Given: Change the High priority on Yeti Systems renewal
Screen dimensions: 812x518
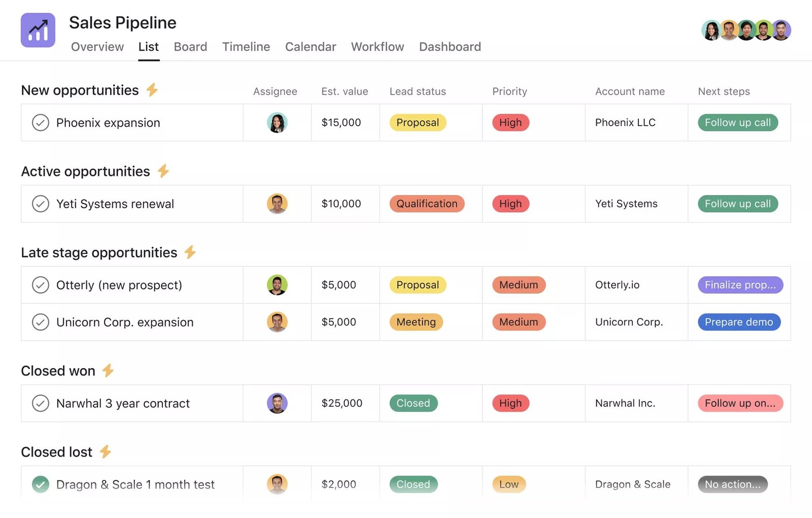Looking at the screenshot, I should coord(510,203).
